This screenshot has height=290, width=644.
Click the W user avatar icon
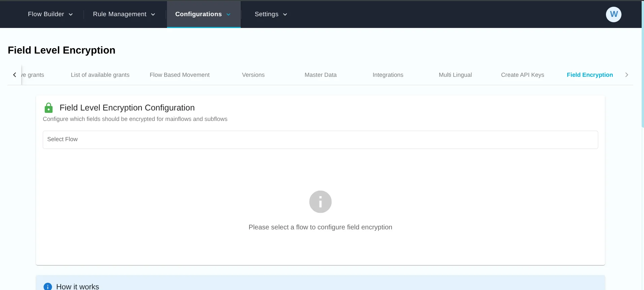613,14
